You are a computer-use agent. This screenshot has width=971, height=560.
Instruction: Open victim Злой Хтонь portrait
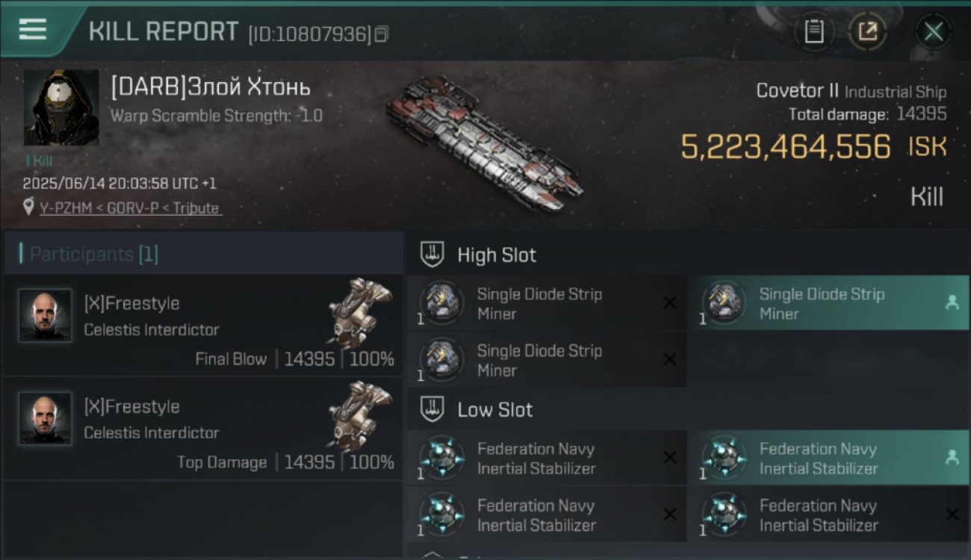click(x=61, y=108)
